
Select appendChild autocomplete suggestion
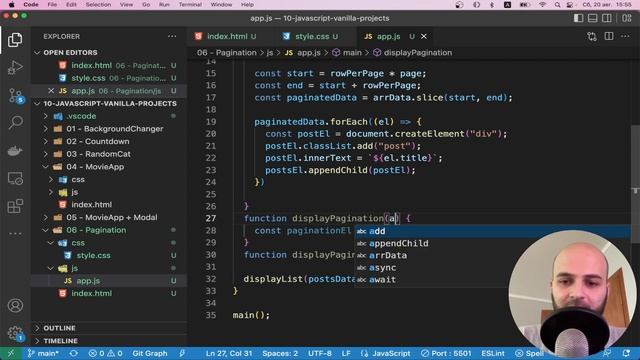[x=399, y=243]
